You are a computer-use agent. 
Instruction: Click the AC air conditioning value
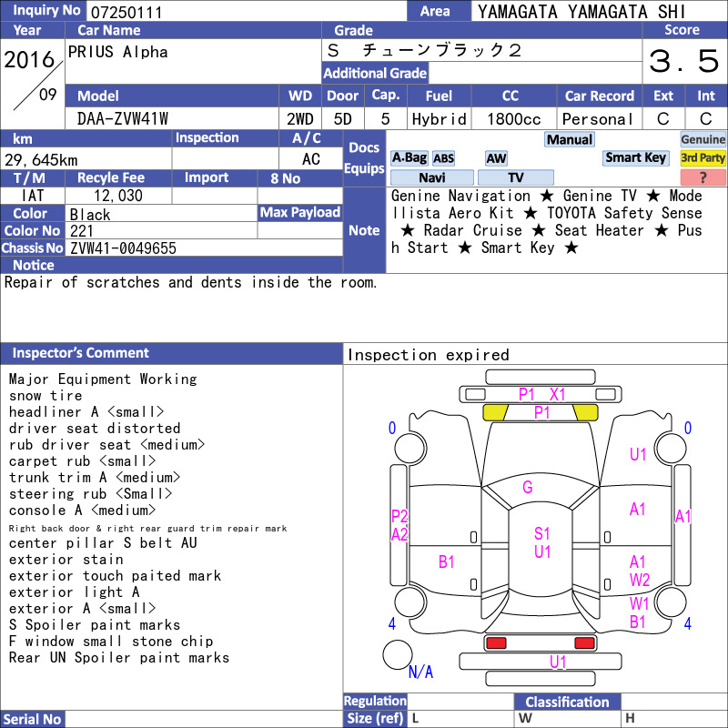[311, 159]
